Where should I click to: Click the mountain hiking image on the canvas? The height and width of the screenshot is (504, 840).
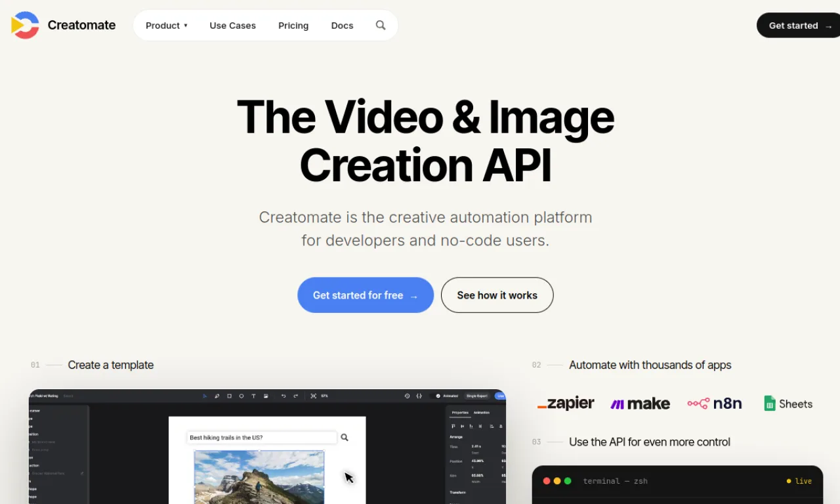pos(259,477)
